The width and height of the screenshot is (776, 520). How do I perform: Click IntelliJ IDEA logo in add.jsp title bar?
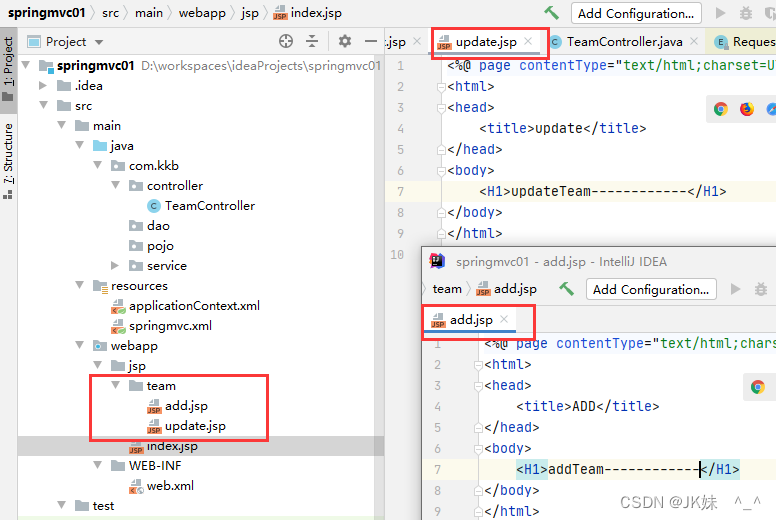437,261
